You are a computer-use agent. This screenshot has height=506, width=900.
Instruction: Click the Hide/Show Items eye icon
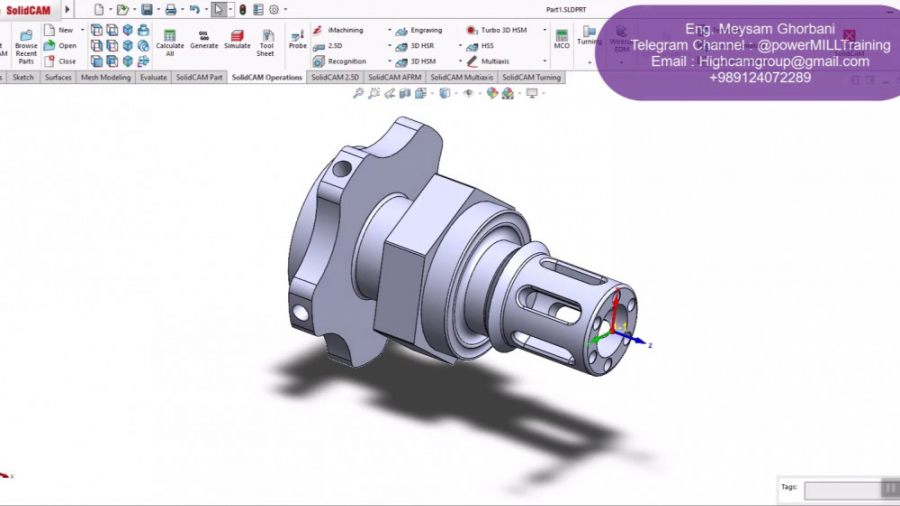click(x=468, y=93)
